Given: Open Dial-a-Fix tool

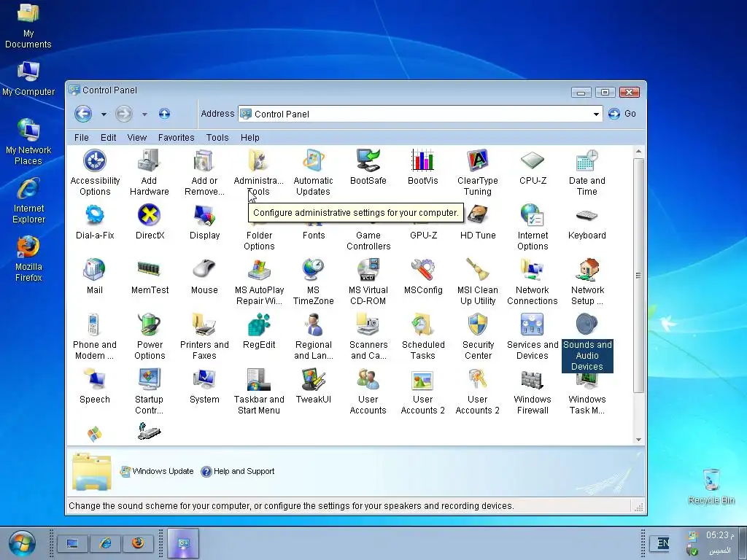Looking at the screenshot, I should 95,222.
